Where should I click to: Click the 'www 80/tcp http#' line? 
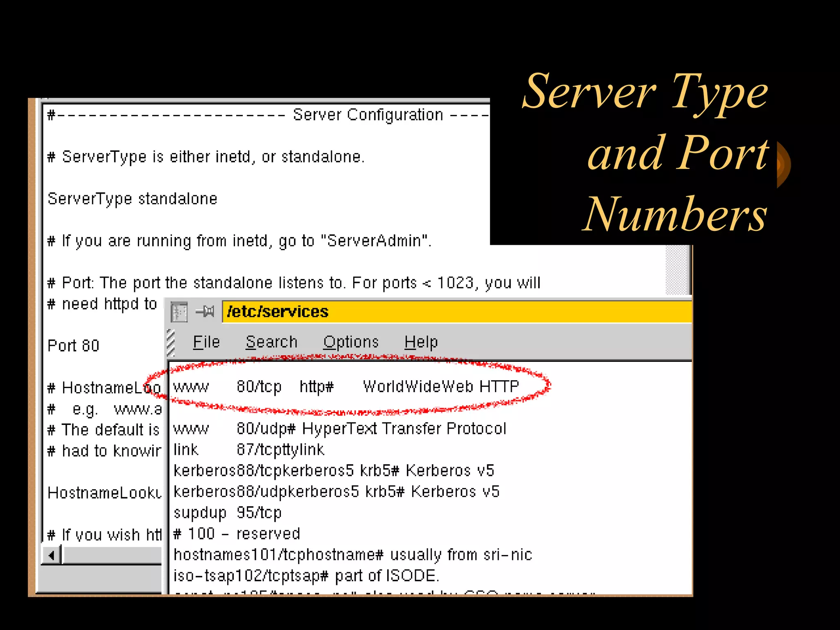tap(347, 386)
